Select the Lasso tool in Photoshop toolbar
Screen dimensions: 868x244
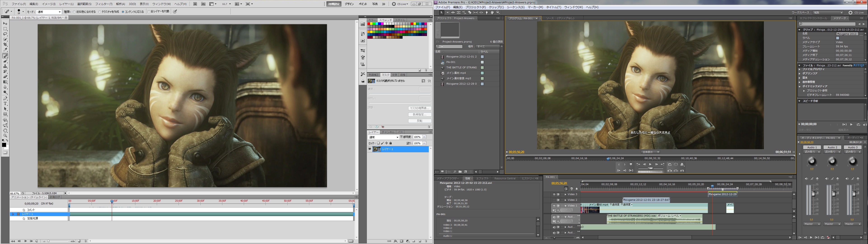[x=5, y=34]
